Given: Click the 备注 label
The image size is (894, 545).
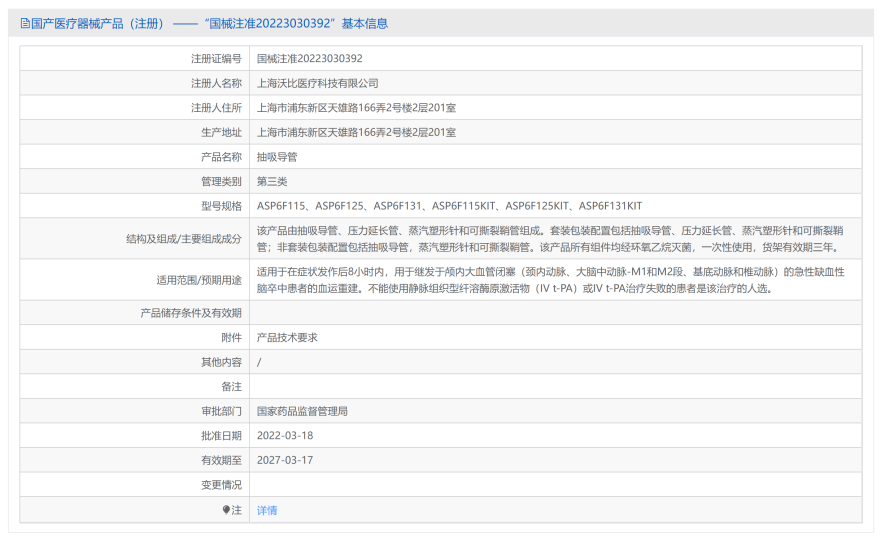Looking at the screenshot, I should tap(231, 387).
